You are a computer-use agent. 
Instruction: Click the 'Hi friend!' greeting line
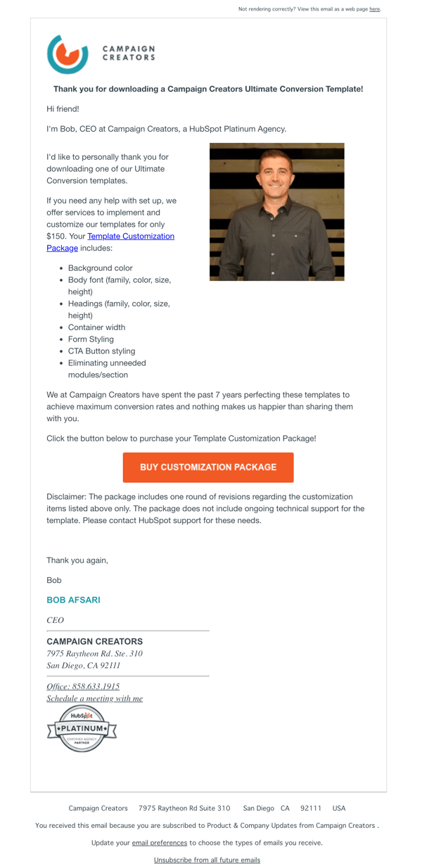click(x=63, y=109)
